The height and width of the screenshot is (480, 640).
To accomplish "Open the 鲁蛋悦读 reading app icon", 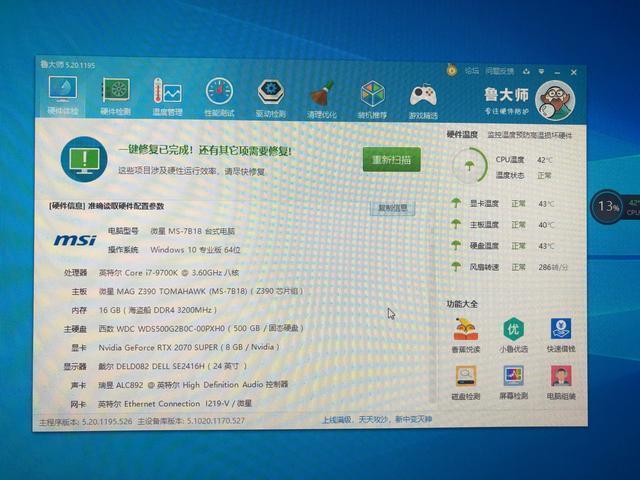I will pyautogui.click(x=465, y=336).
